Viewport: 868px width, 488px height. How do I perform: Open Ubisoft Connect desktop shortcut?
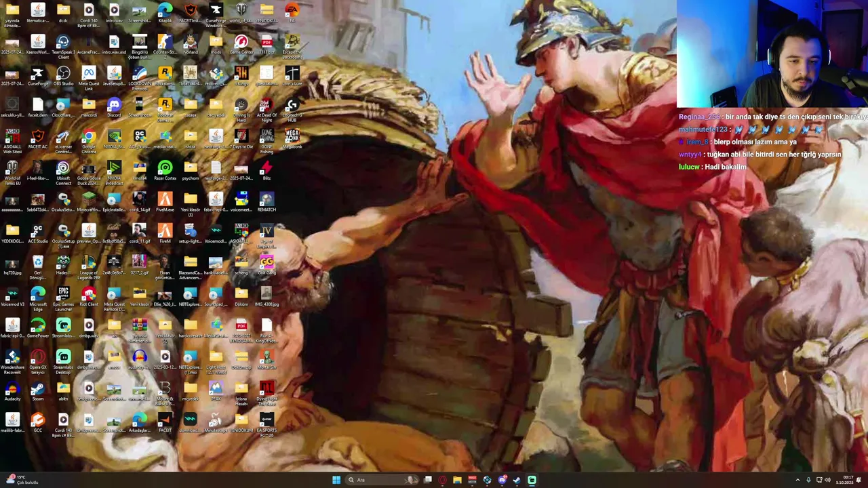coord(63,173)
